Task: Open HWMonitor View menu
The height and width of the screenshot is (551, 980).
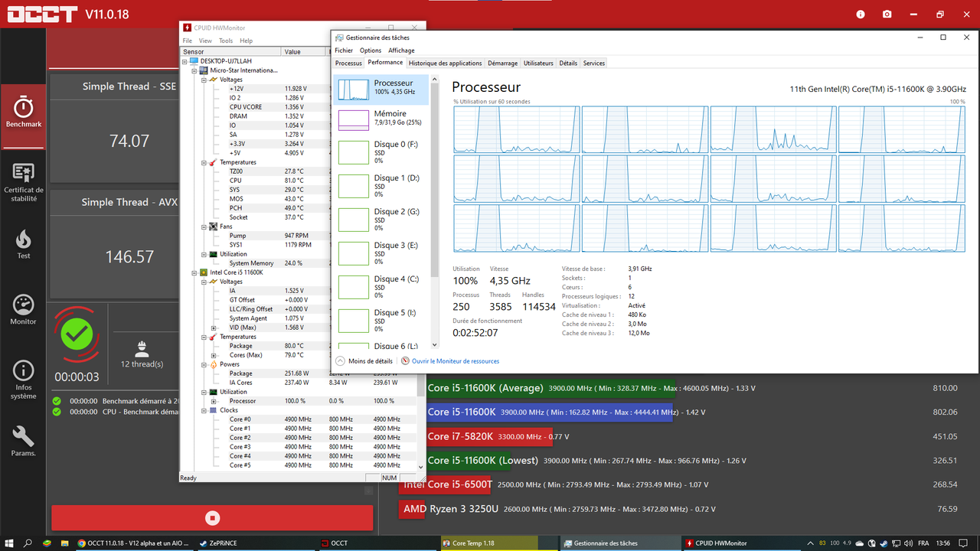Action: (x=205, y=41)
